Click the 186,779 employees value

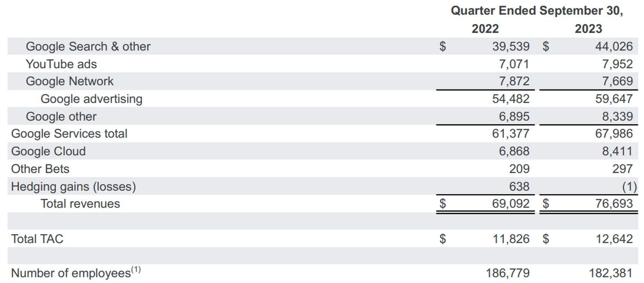507,273
